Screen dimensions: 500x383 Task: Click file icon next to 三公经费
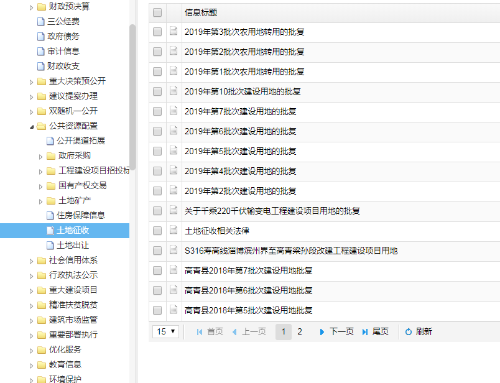coord(41,22)
